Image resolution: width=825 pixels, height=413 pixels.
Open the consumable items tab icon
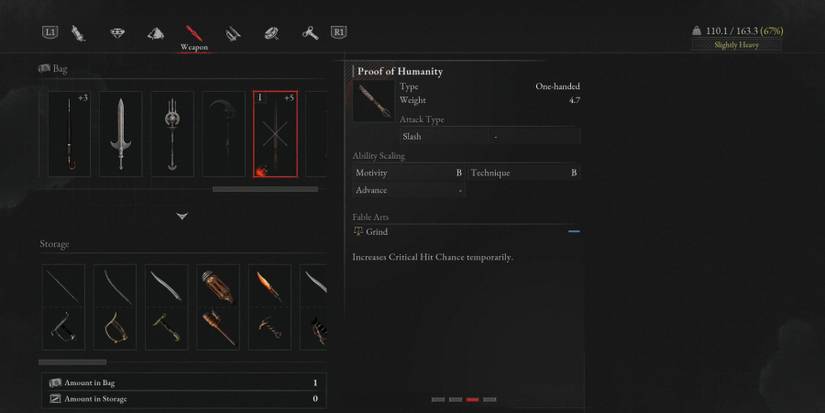tap(78, 33)
